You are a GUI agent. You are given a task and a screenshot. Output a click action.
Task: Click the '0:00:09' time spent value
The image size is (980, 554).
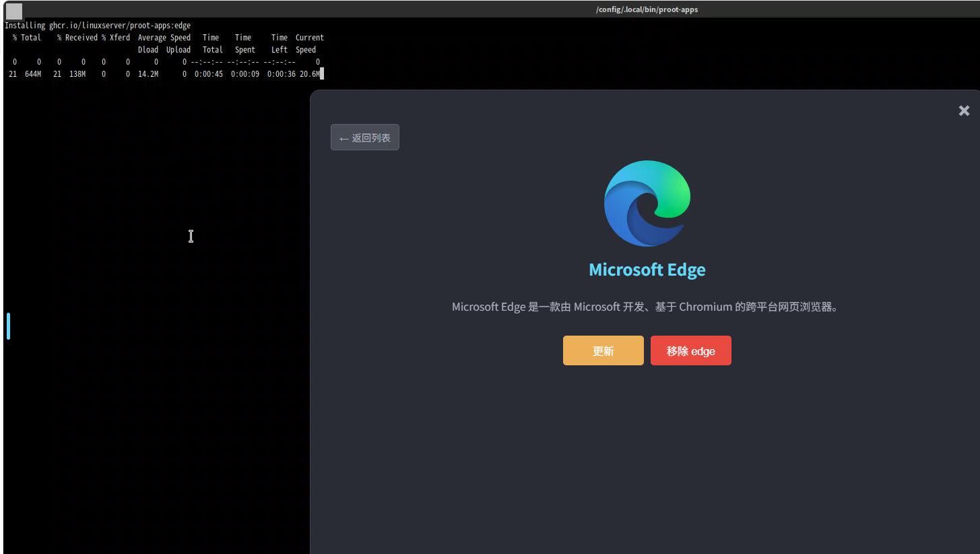245,74
